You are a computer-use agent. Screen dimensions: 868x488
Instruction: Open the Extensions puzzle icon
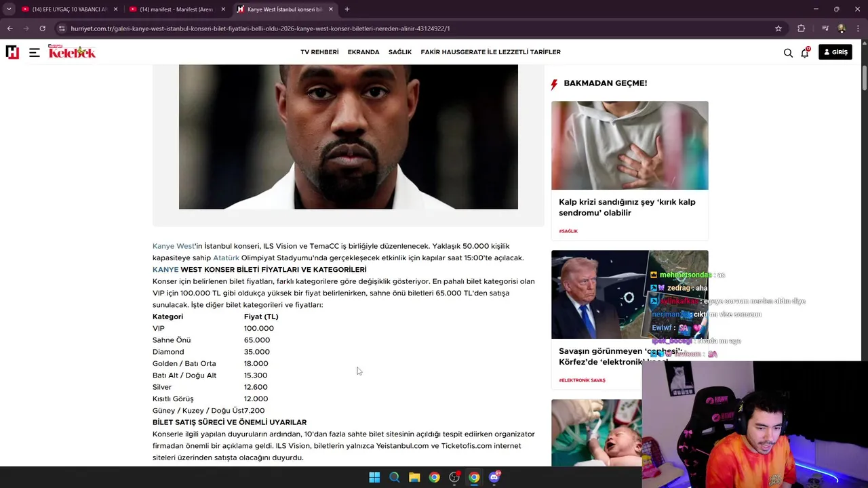point(802,28)
